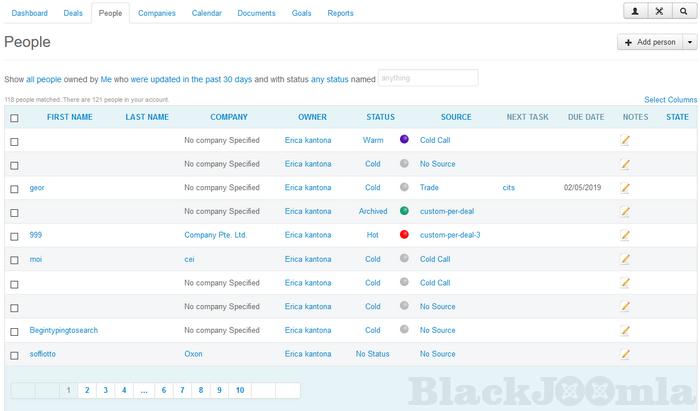Open notes icon for sofflotto row
The width and height of the screenshot is (700, 411).
pyautogui.click(x=625, y=354)
